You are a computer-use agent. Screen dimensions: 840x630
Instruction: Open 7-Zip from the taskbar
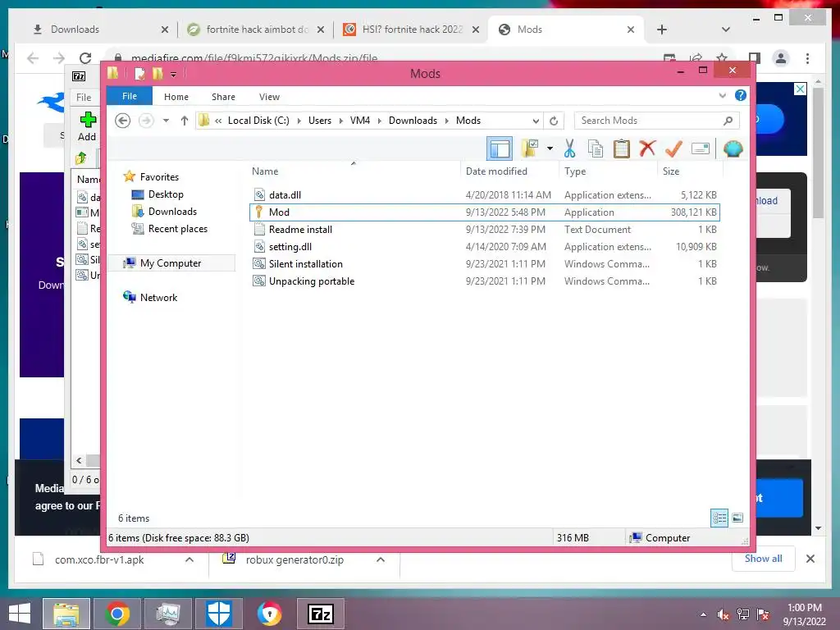[x=321, y=614]
